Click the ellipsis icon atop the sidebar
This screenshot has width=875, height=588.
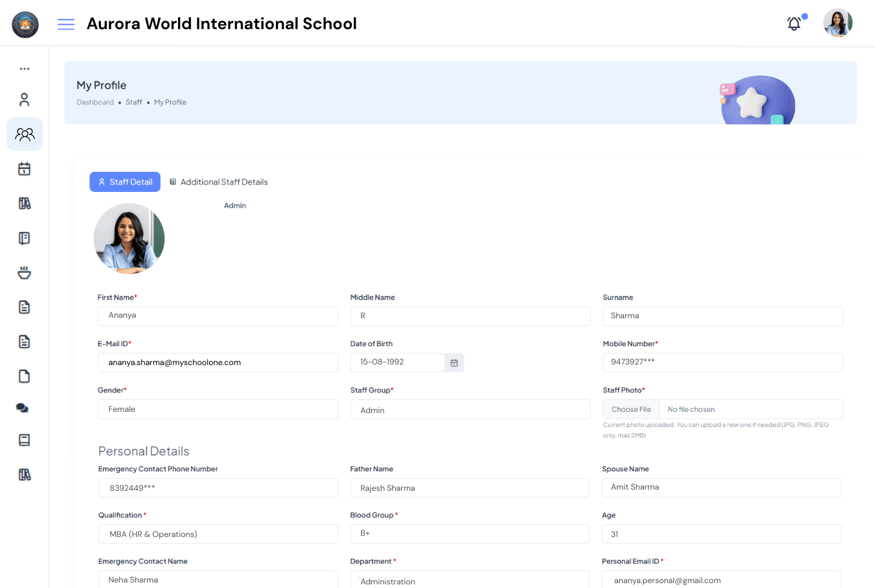(24, 68)
